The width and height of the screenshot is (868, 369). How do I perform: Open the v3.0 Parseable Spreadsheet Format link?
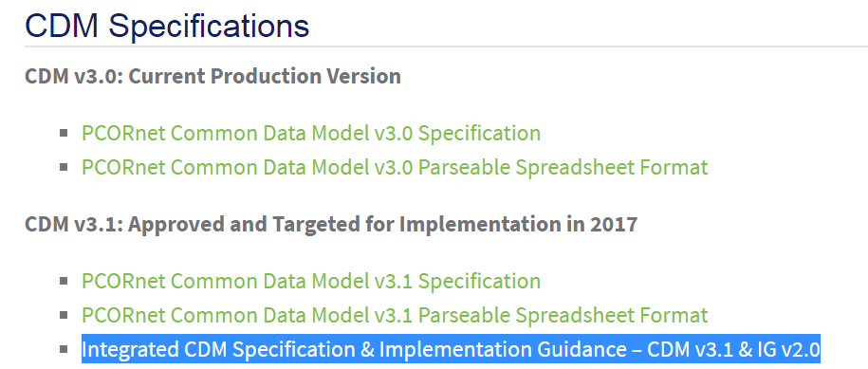(x=395, y=167)
